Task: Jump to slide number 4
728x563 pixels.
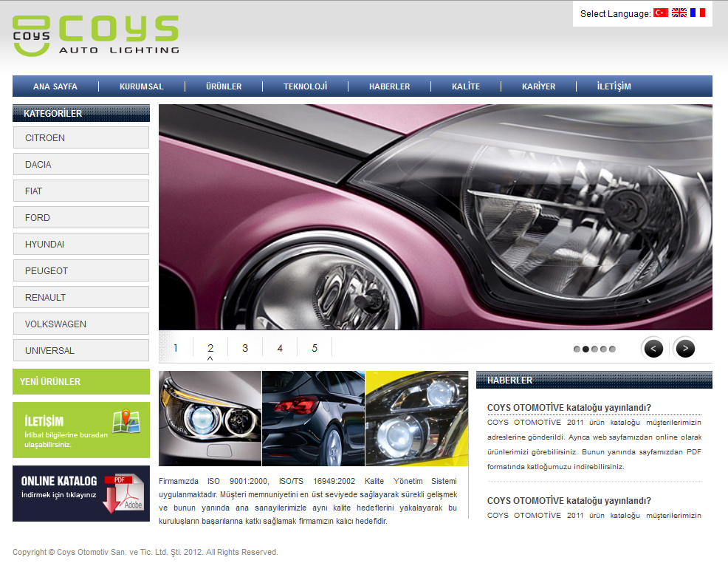Action: 280,348
